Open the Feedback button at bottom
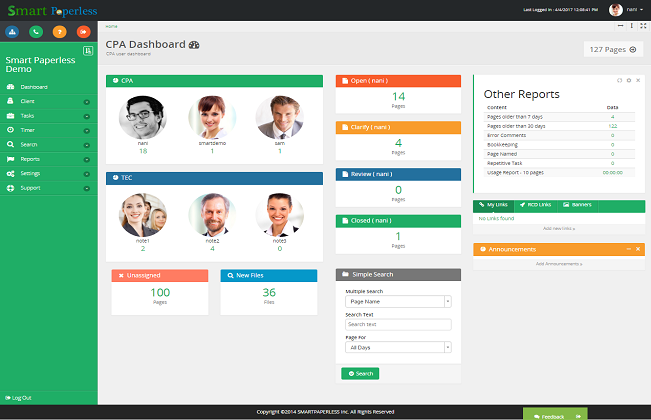Image resolution: width=651 pixels, height=420 pixels. coord(555,415)
